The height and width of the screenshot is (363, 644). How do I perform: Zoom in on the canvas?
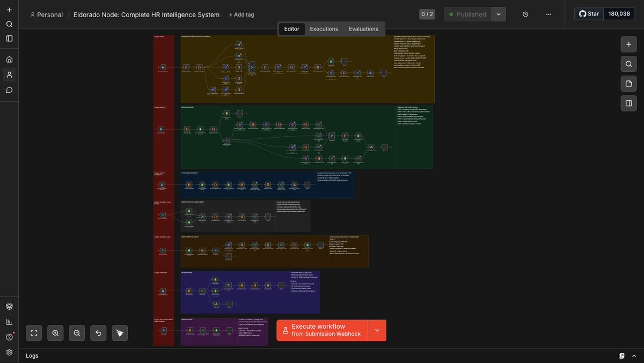click(55, 333)
